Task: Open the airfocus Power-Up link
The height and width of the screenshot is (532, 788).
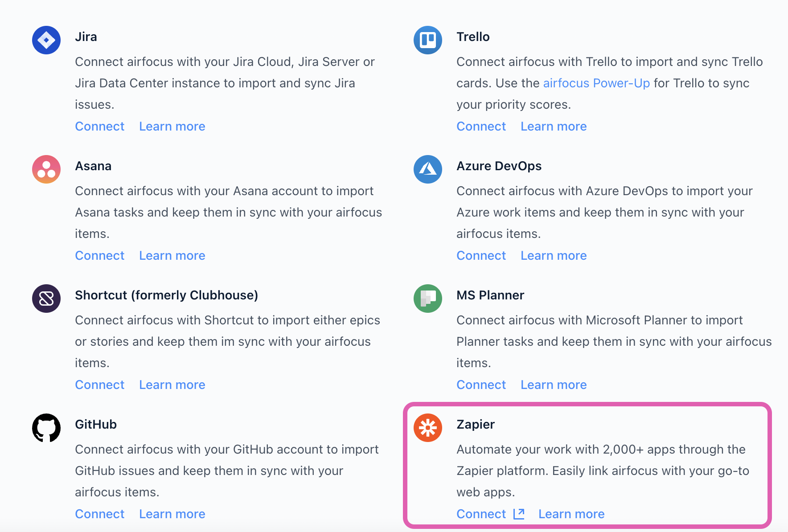Action: [x=596, y=83]
